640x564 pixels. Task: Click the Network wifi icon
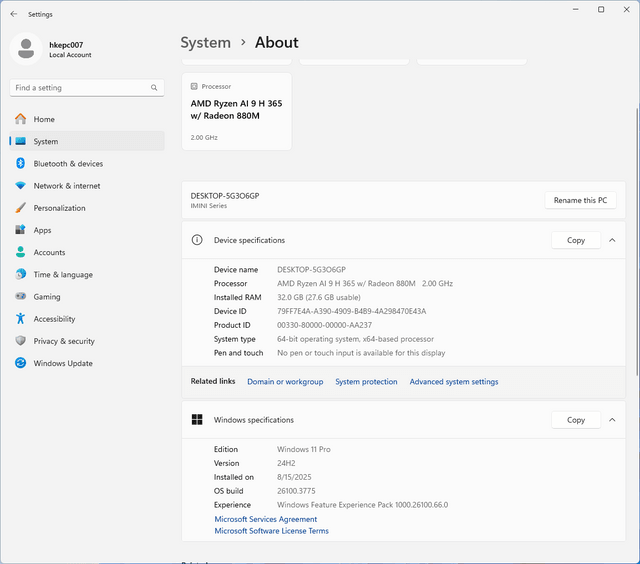20,185
